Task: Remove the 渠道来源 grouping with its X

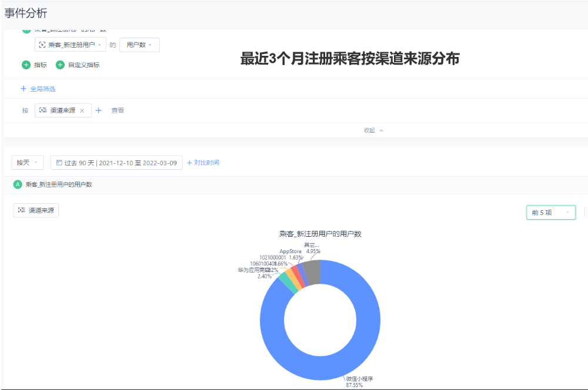Action: click(82, 110)
